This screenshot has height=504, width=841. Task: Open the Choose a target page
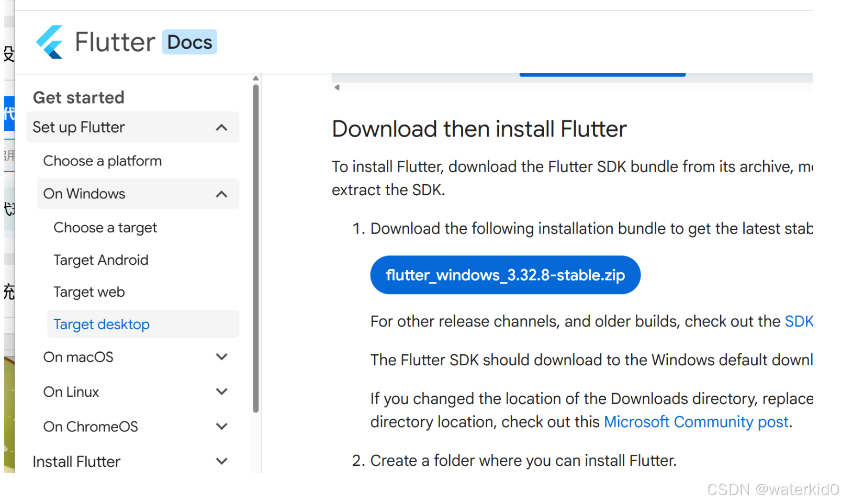point(105,228)
